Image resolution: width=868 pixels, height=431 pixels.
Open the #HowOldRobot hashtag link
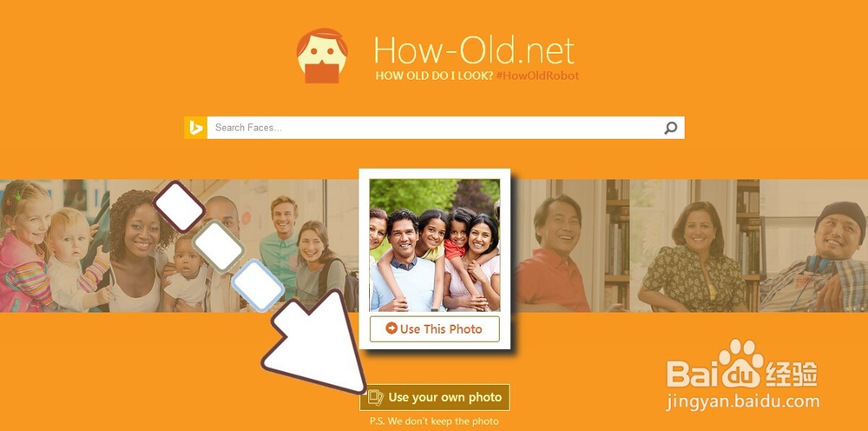pos(537,76)
